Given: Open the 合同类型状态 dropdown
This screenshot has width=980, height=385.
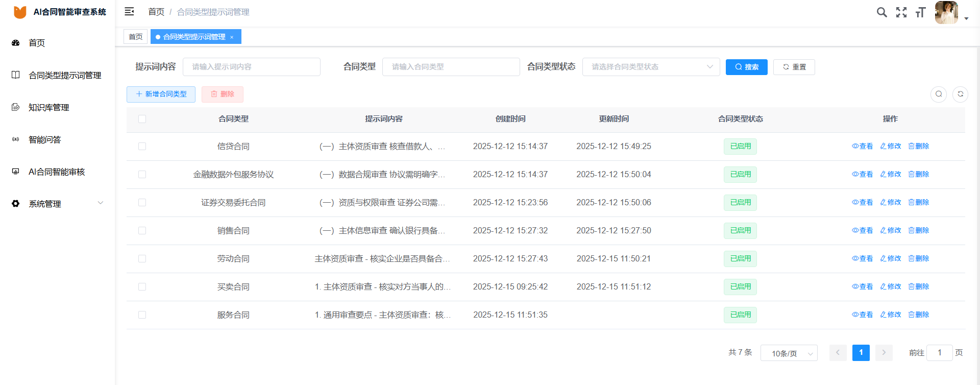Looking at the screenshot, I should click(x=651, y=67).
